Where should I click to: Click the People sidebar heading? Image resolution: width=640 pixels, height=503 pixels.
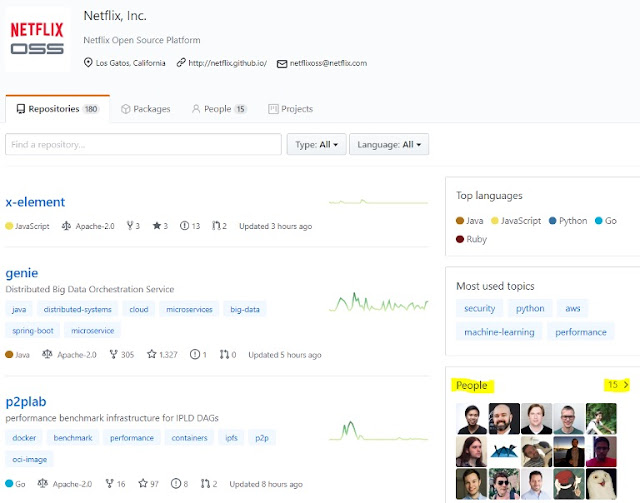472,385
